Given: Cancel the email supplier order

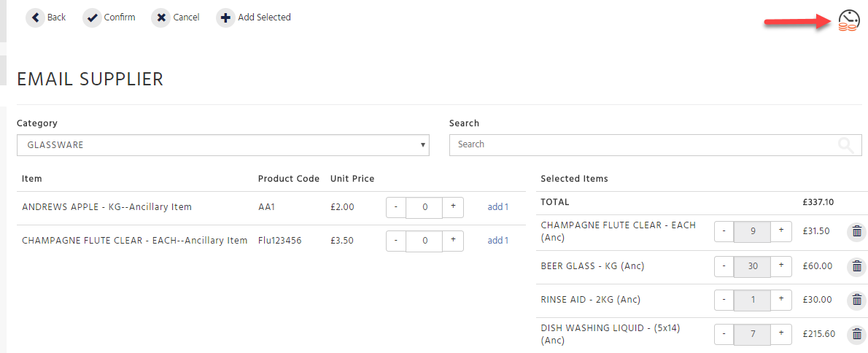Looking at the screenshot, I should (x=176, y=18).
